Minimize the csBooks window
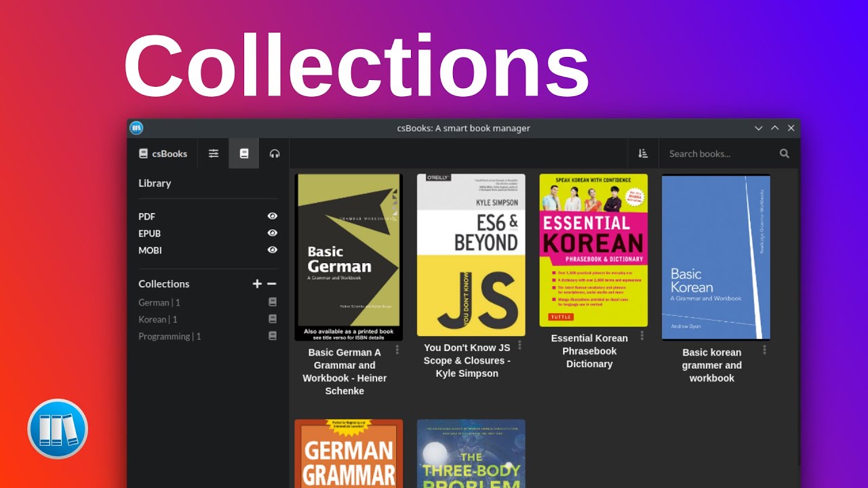The width and height of the screenshot is (868, 488). pos(759,127)
